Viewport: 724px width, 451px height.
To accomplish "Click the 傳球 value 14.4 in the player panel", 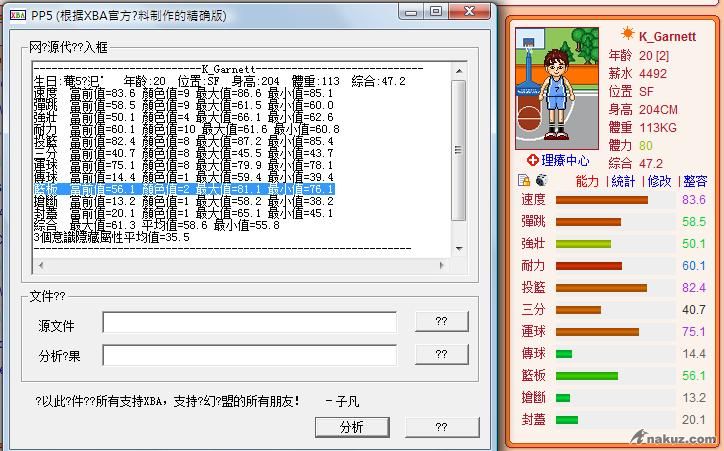I will point(694,354).
